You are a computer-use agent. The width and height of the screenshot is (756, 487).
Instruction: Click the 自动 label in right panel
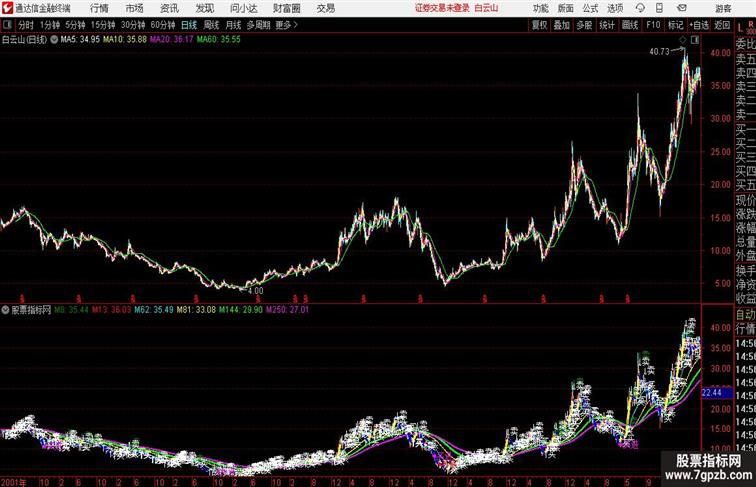pyautogui.click(x=745, y=314)
